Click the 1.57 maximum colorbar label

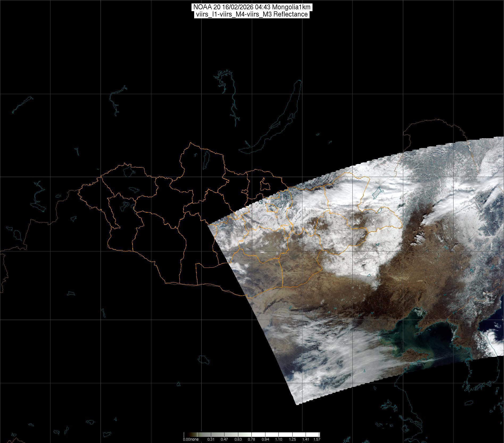(x=316, y=439)
